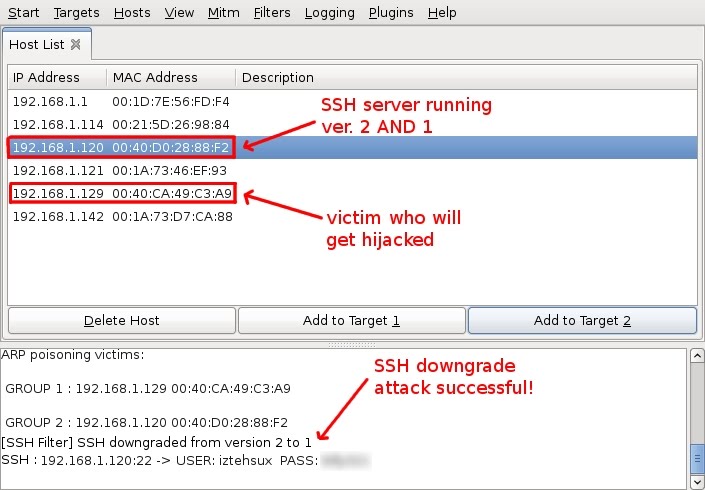Switch to the Host List tab
The width and height of the screenshot is (705, 490).
pos(38,45)
